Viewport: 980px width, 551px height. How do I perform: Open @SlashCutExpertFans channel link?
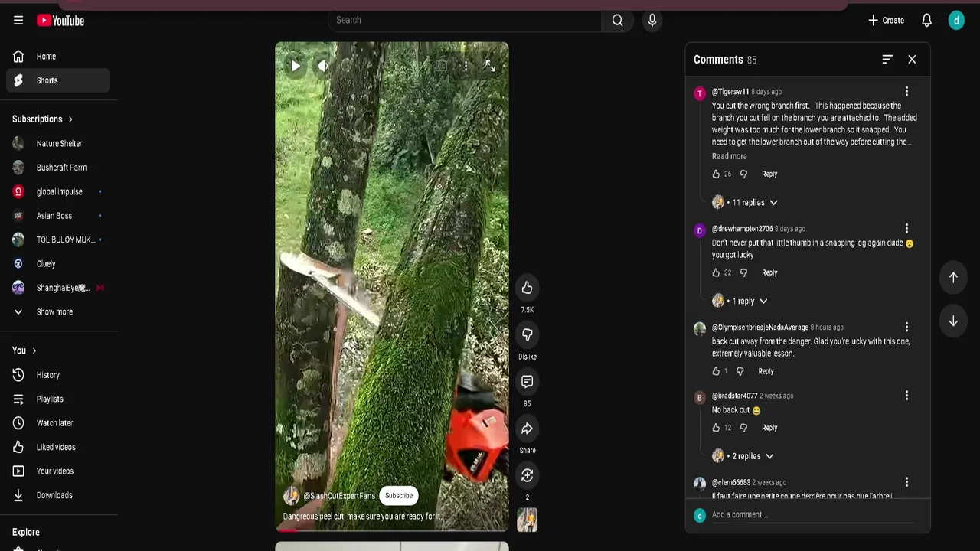(339, 496)
